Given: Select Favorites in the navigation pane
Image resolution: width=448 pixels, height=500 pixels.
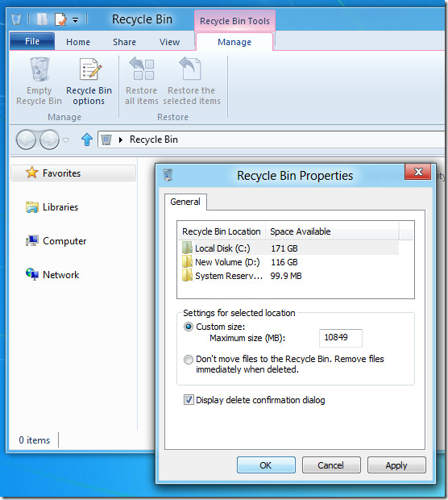Looking at the screenshot, I should [73, 173].
